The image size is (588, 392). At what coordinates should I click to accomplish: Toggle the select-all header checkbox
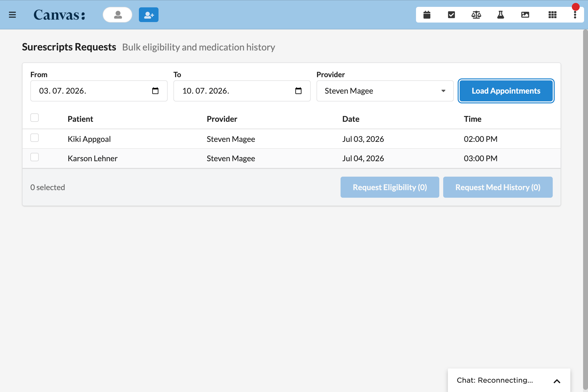tap(35, 118)
